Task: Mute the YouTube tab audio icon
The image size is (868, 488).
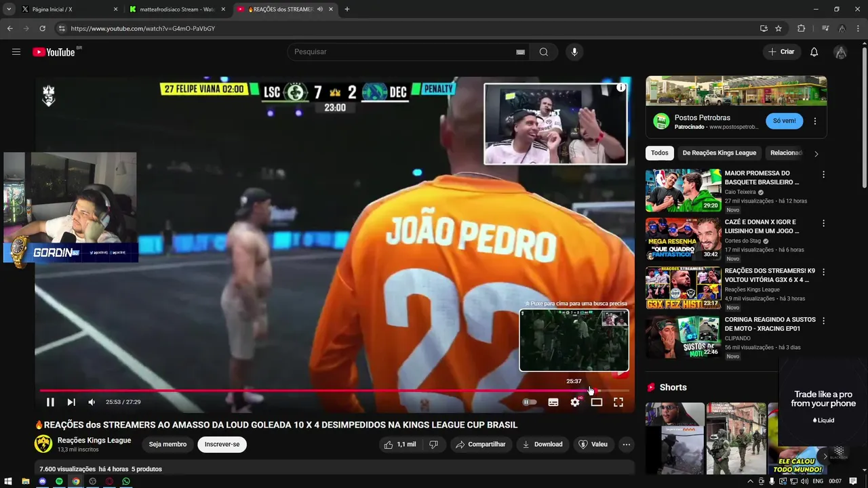Action: pyautogui.click(x=319, y=9)
